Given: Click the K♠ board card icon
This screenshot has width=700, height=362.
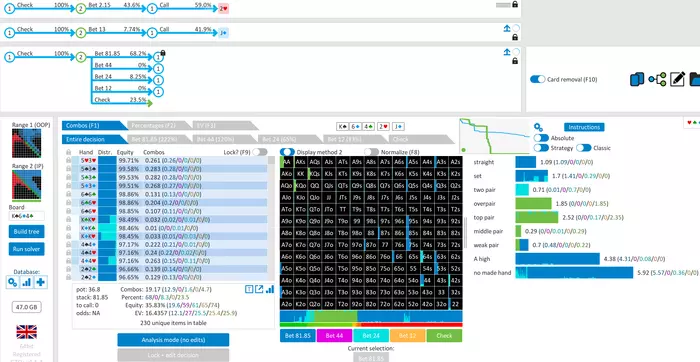Looking at the screenshot, I should pos(342,127).
